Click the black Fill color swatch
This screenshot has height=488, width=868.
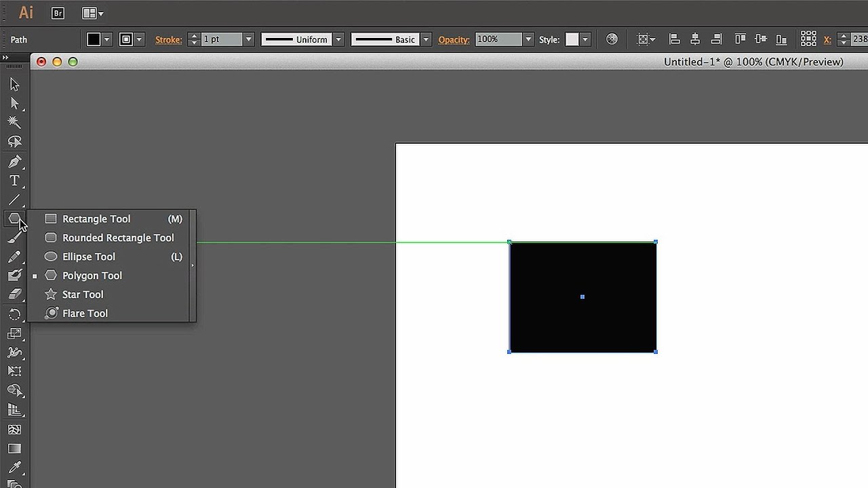[94, 39]
